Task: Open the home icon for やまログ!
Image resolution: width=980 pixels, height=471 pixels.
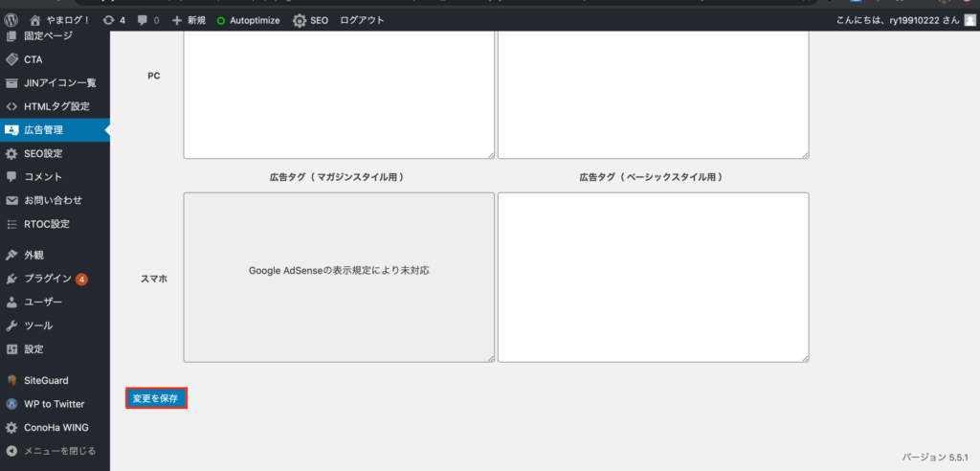Action: [x=35, y=20]
